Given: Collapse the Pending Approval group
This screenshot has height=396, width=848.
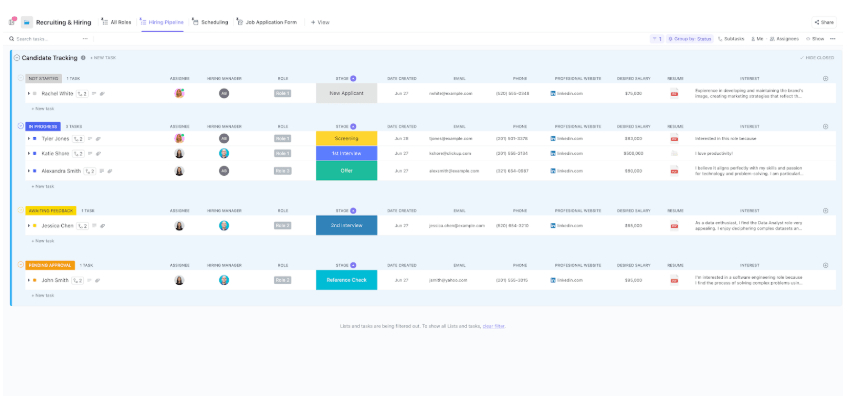Looking at the screenshot, I should 21,265.
